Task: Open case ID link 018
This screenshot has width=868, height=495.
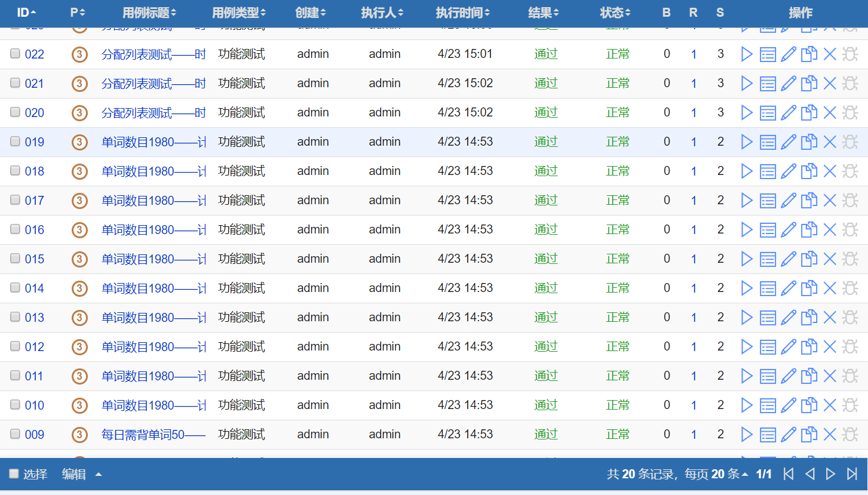Action: coord(35,171)
